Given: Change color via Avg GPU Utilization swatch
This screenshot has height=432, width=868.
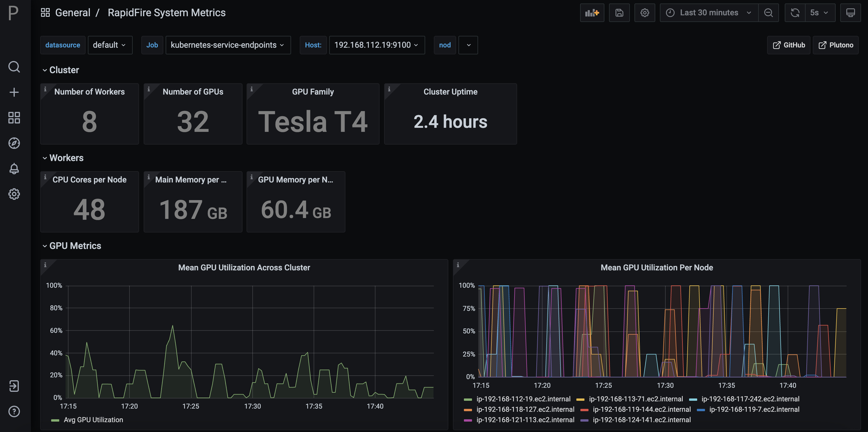Looking at the screenshot, I should click(55, 420).
